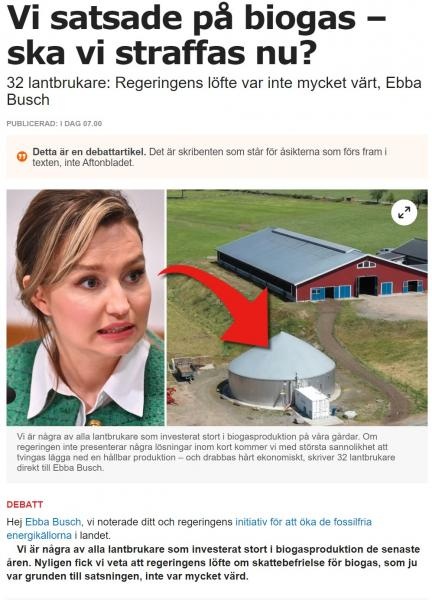Open the portrait photo of the woman
Viewport: 432px width, 600px height.
pyautogui.click(x=85, y=307)
